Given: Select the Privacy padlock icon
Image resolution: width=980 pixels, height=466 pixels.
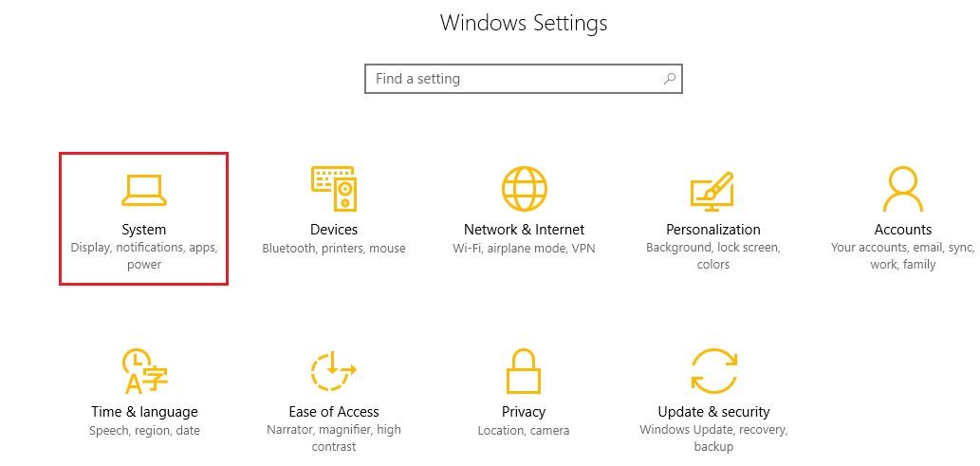Looking at the screenshot, I should click(x=523, y=371).
